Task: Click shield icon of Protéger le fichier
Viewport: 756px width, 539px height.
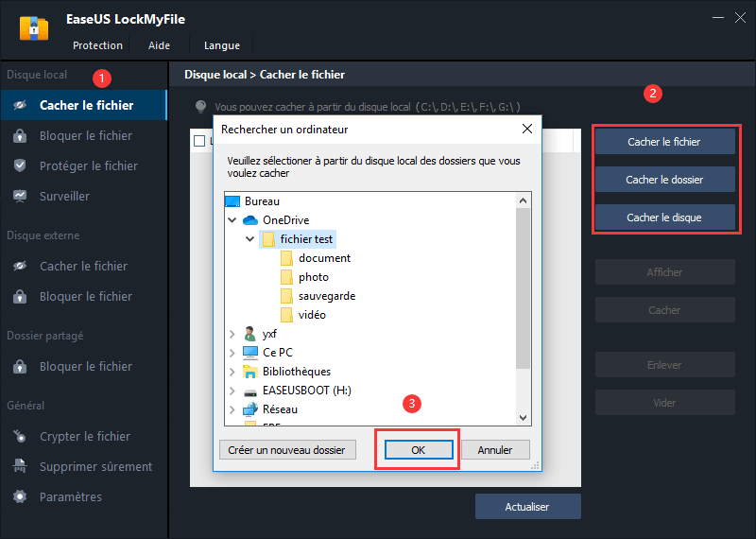Action: [20, 165]
